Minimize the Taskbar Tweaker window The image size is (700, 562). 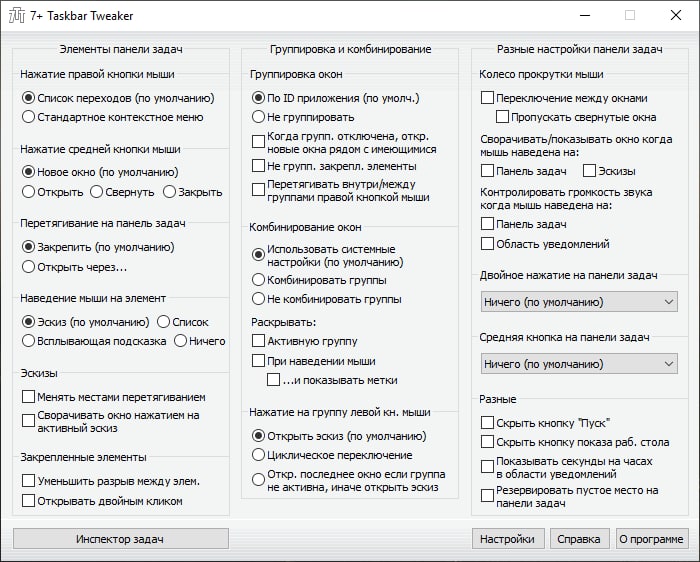coord(584,15)
